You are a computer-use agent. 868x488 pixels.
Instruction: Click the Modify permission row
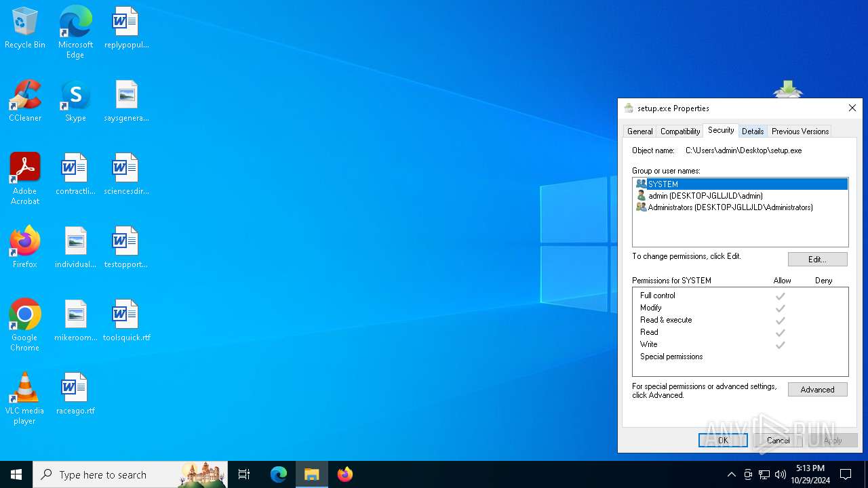pos(740,308)
